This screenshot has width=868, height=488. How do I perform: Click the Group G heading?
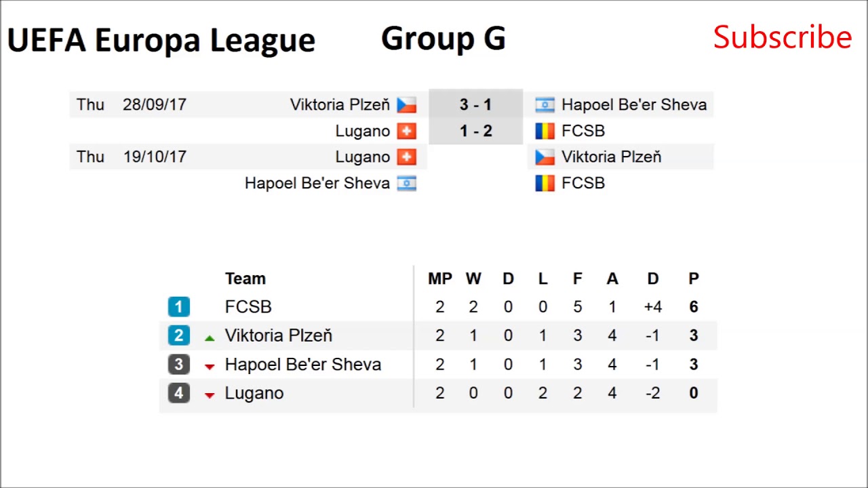click(x=443, y=39)
